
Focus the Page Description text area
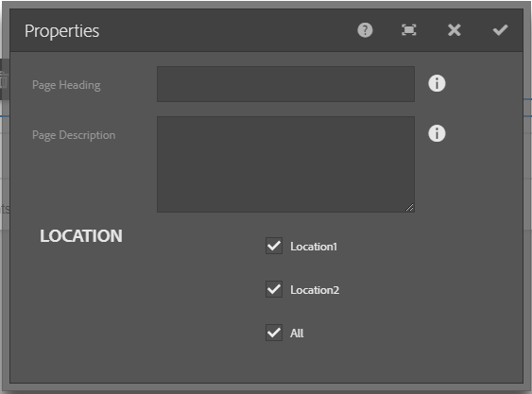click(x=285, y=164)
